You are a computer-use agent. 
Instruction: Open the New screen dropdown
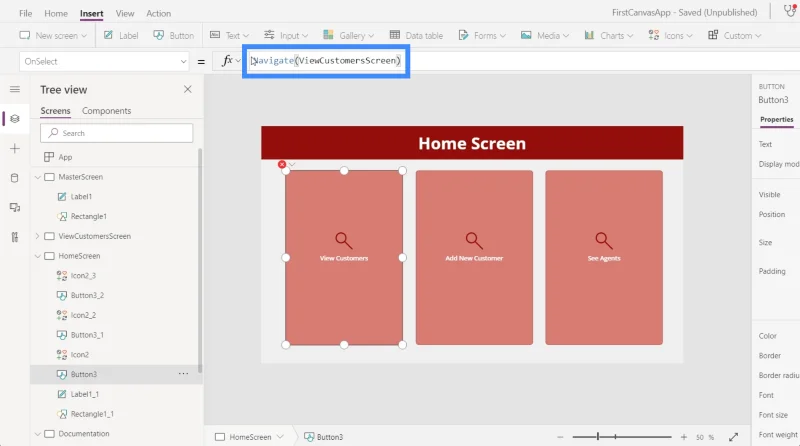tap(53, 35)
